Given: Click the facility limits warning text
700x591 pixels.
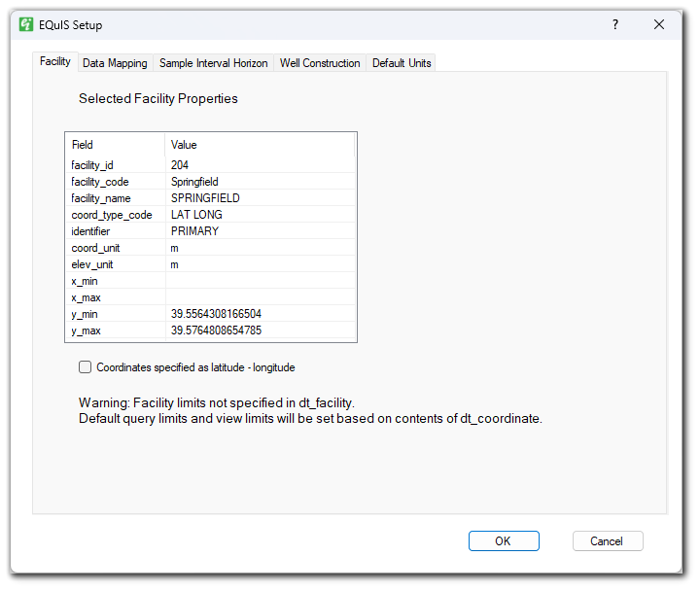Looking at the screenshot, I should [217, 402].
